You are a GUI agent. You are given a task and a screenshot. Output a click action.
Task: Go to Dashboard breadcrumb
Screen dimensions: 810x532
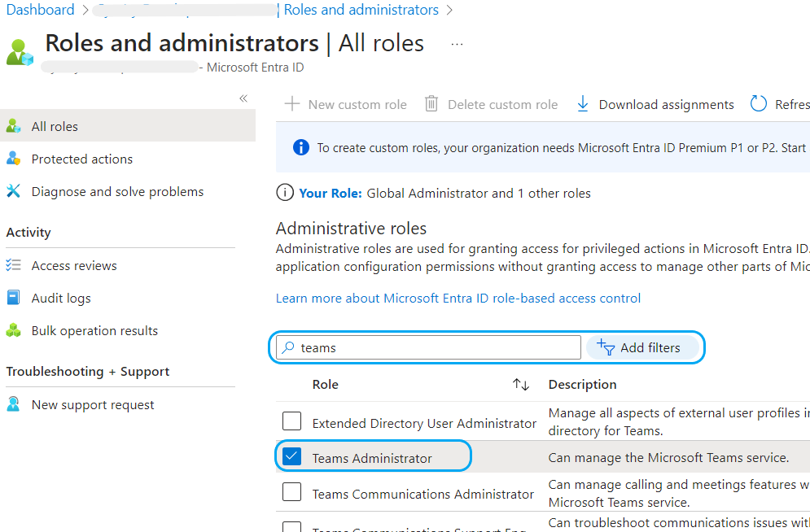coord(41,11)
